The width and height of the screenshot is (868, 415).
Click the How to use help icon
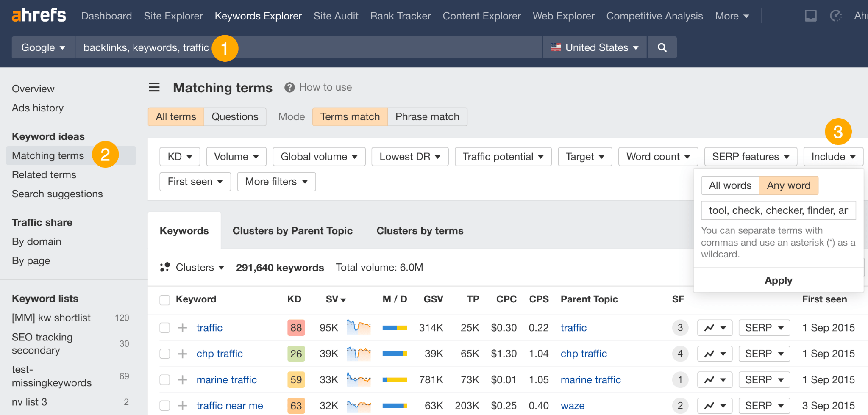(x=289, y=87)
